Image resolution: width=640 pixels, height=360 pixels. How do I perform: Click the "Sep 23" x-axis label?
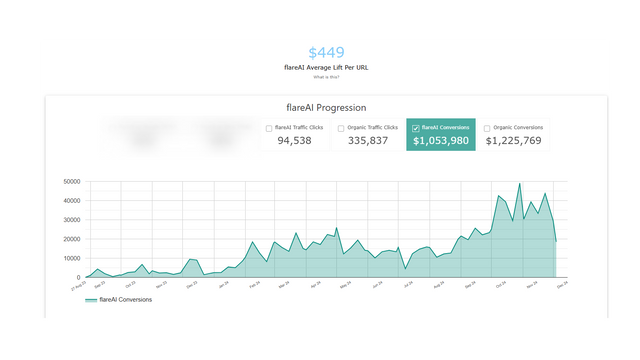100,285
